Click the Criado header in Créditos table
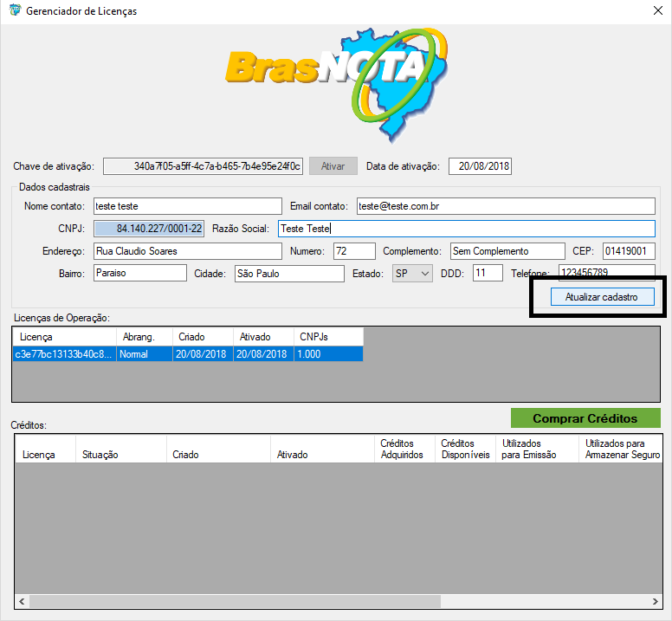Image resolution: width=672 pixels, height=621 pixels. coord(218,449)
